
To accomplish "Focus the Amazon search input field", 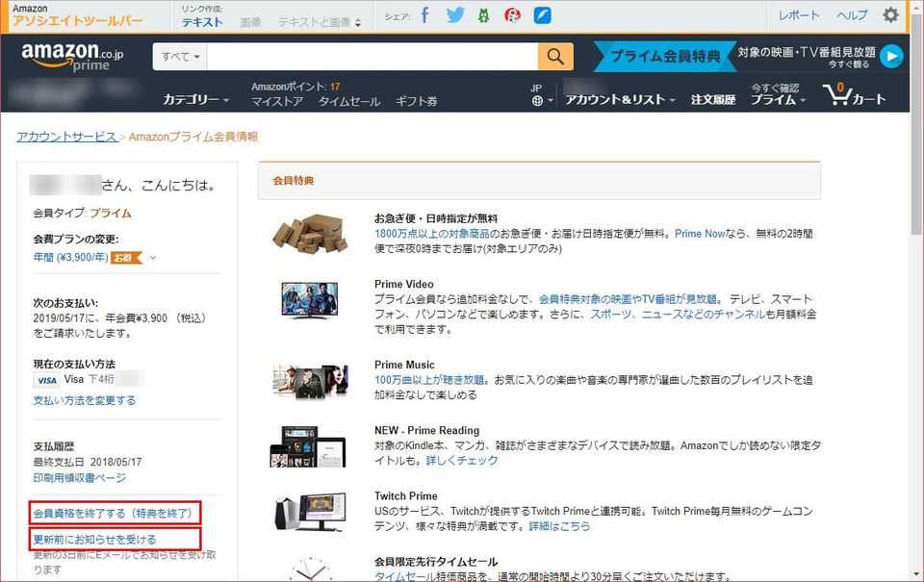I will [372, 57].
